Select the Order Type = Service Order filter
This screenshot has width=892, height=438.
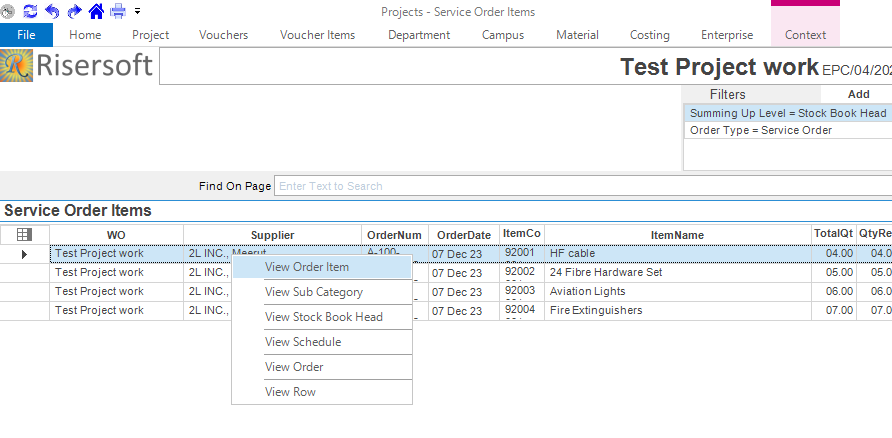point(761,130)
